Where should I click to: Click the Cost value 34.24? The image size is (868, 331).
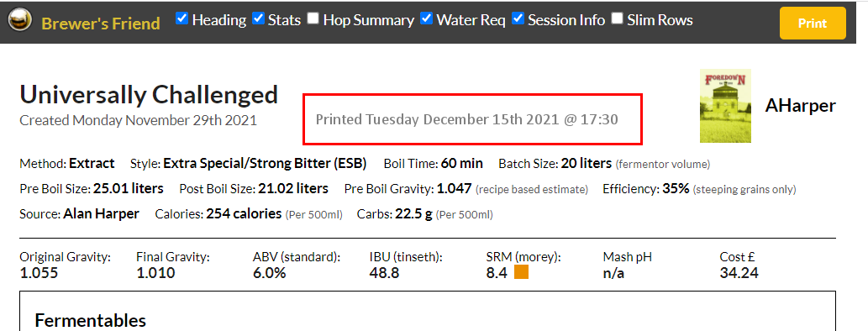(x=739, y=273)
